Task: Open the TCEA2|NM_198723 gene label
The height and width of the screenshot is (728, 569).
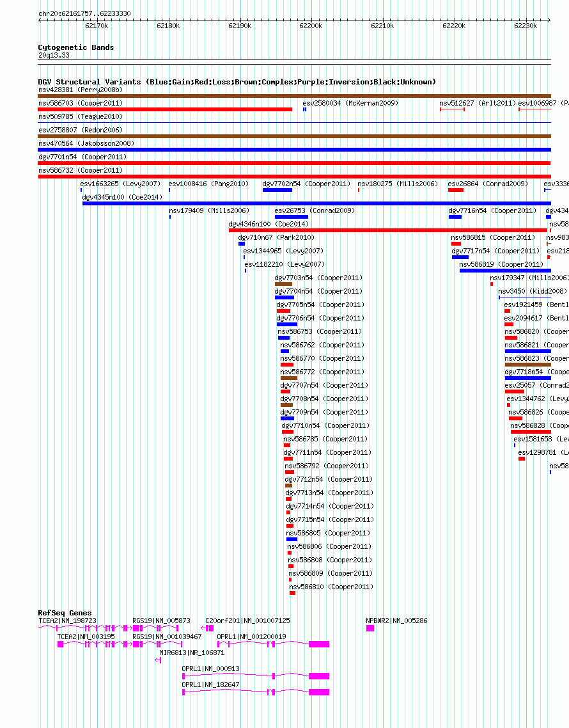Action: (67, 621)
